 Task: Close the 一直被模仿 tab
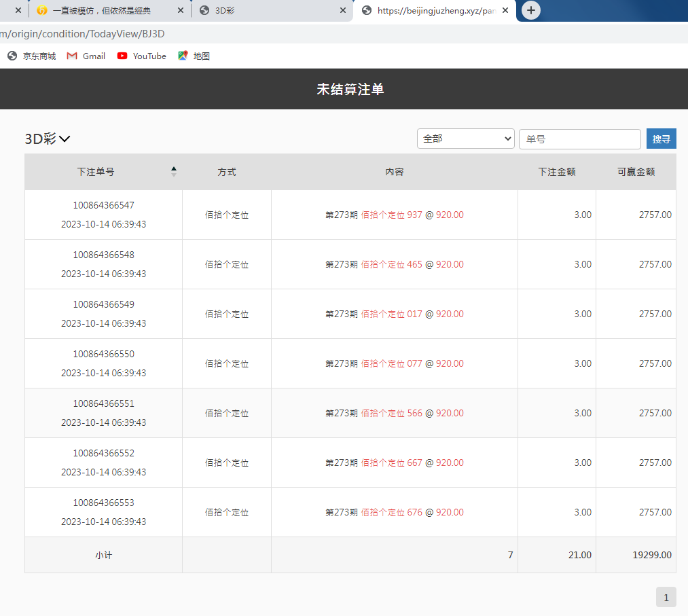click(x=181, y=10)
